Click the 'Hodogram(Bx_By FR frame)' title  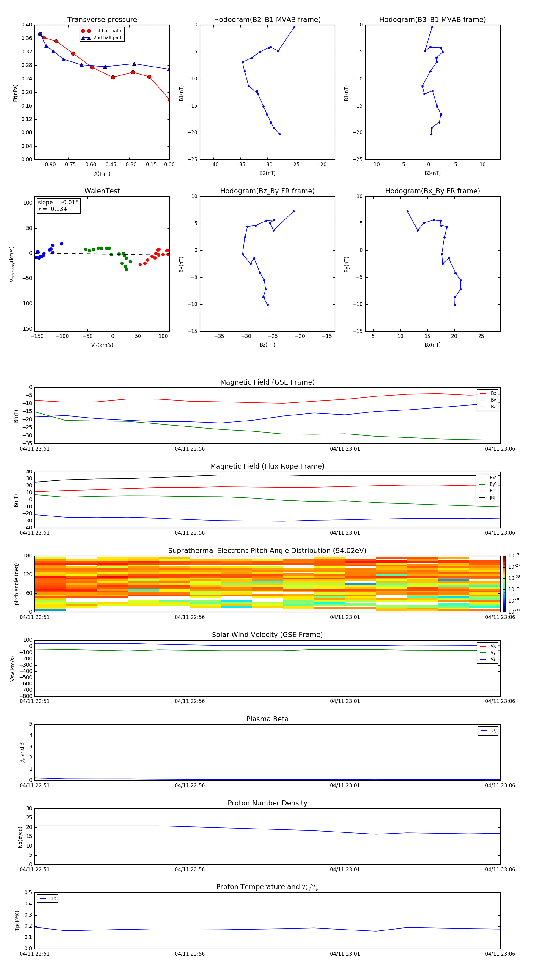[x=432, y=191]
